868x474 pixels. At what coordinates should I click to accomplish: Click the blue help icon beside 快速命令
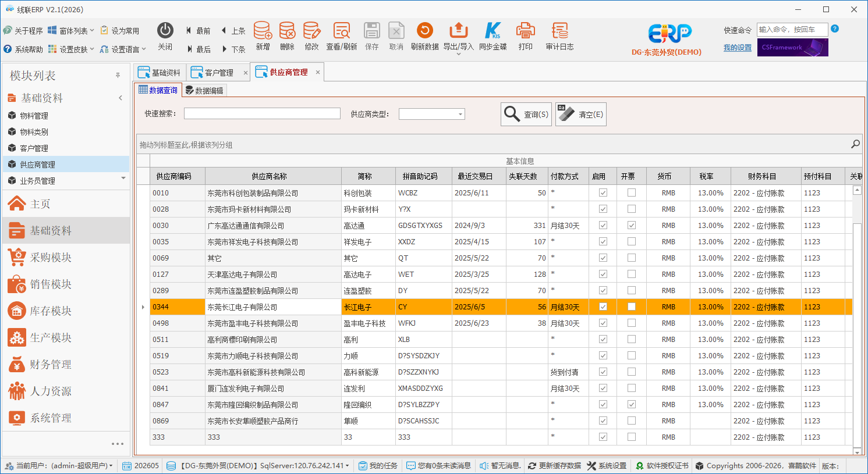[835, 28]
